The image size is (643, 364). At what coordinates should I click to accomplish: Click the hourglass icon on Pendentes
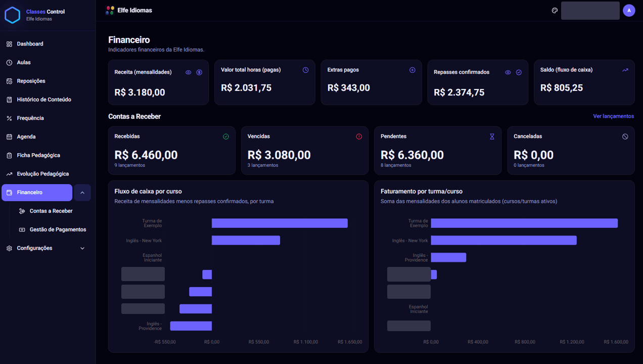(492, 136)
